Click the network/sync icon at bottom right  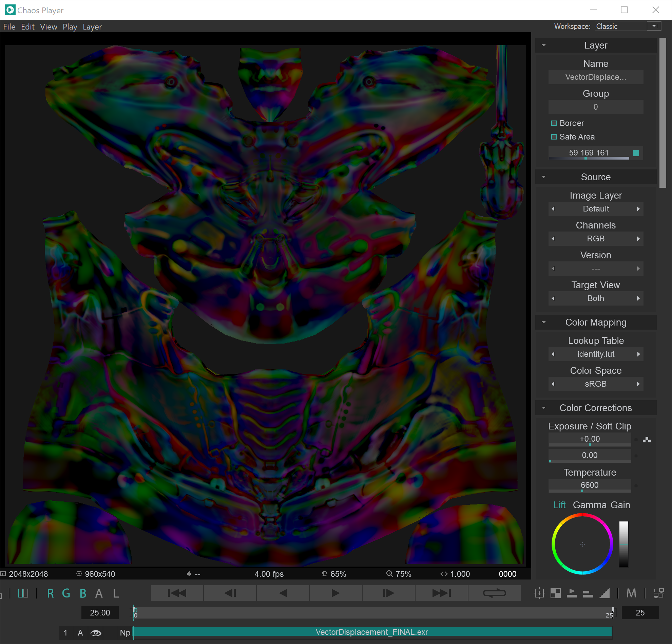coord(659,593)
